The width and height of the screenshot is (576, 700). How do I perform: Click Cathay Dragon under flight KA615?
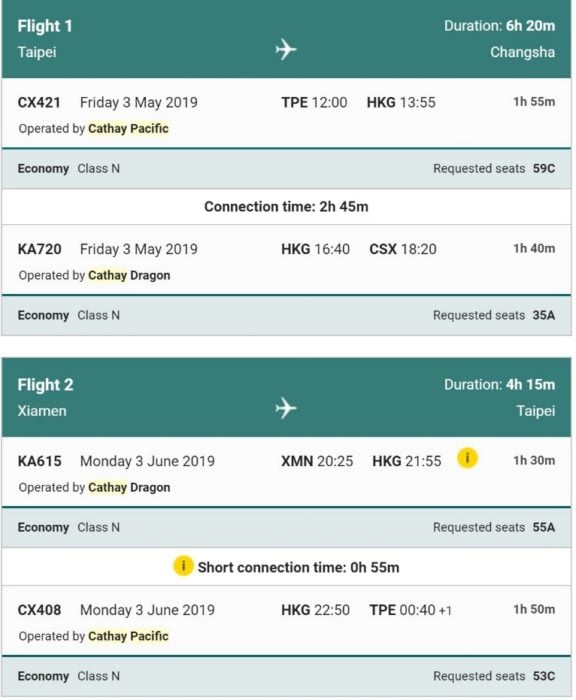coord(129,488)
